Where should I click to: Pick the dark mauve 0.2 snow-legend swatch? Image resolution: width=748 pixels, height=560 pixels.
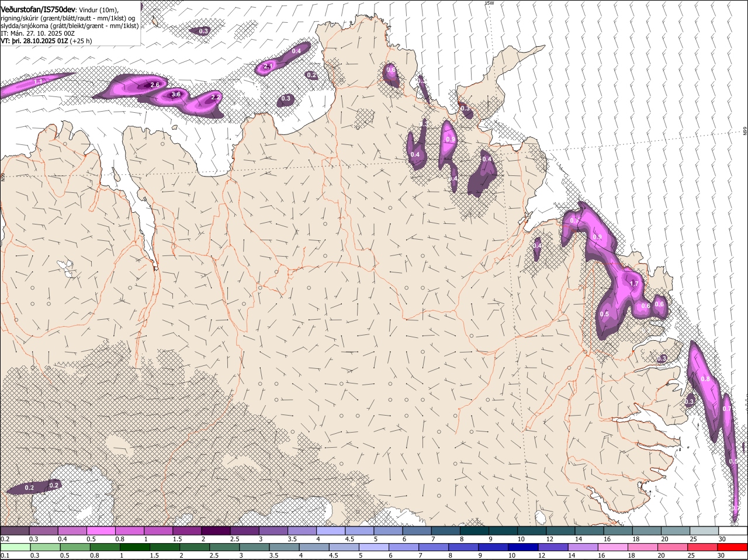click(x=15, y=531)
